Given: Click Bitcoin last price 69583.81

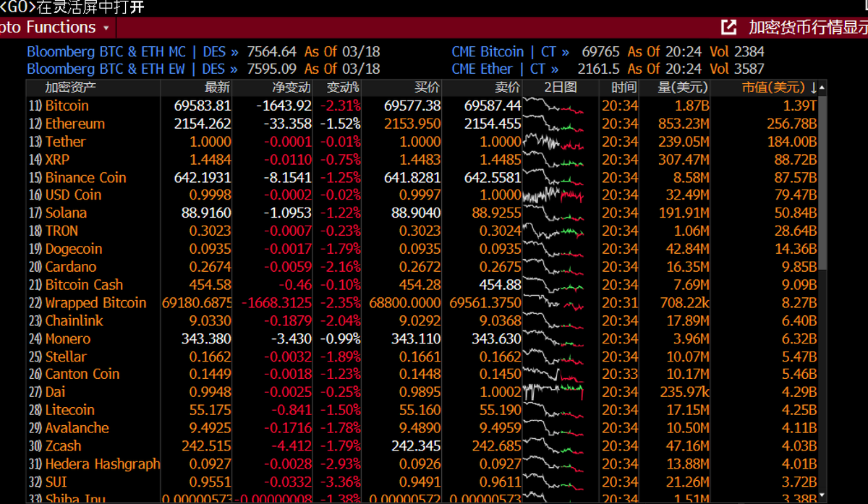Looking at the screenshot, I should [x=203, y=106].
